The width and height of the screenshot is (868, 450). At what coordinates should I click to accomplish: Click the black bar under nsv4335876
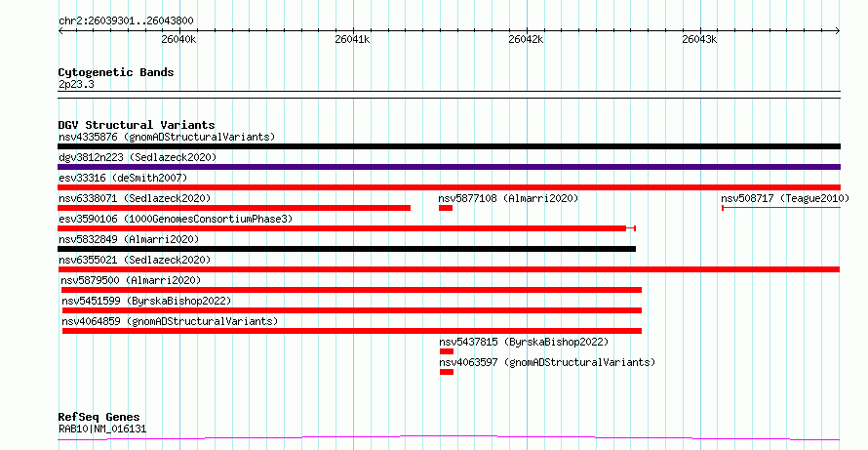449,146
